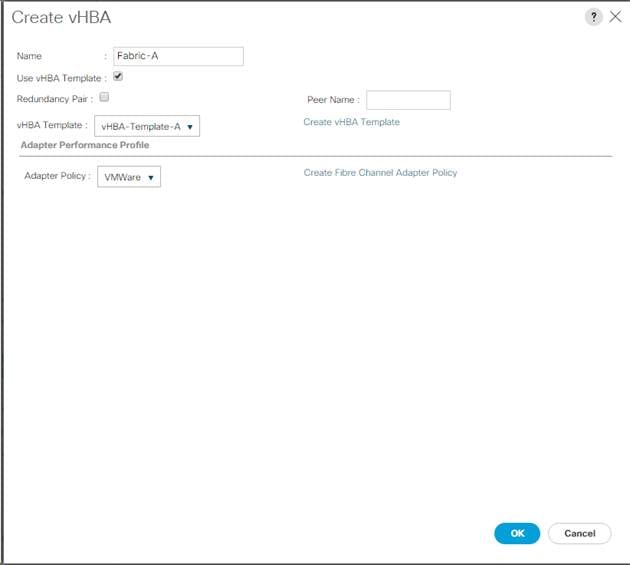This screenshot has width=630, height=565.
Task: Click the Use vHBA Template label
Action: click(61, 78)
